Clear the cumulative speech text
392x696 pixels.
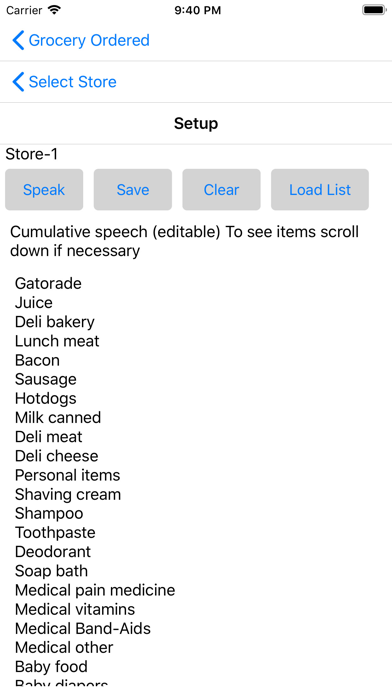221,190
